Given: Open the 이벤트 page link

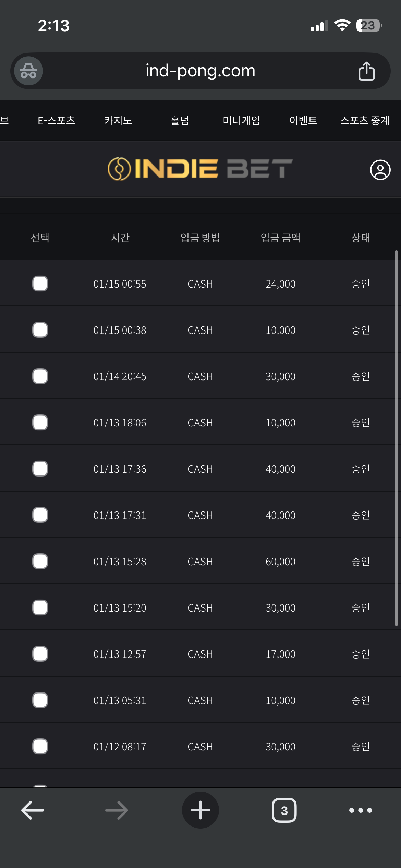Looking at the screenshot, I should click(303, 120).
